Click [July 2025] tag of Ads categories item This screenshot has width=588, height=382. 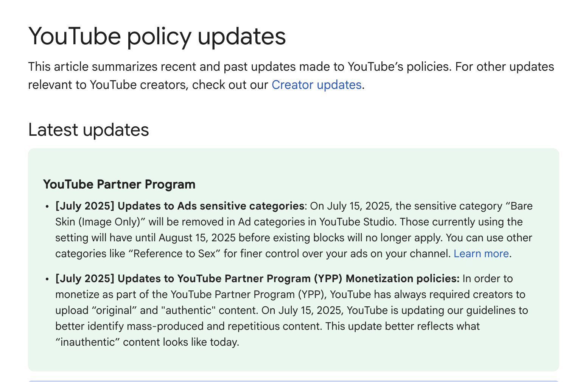click(85, 206)
